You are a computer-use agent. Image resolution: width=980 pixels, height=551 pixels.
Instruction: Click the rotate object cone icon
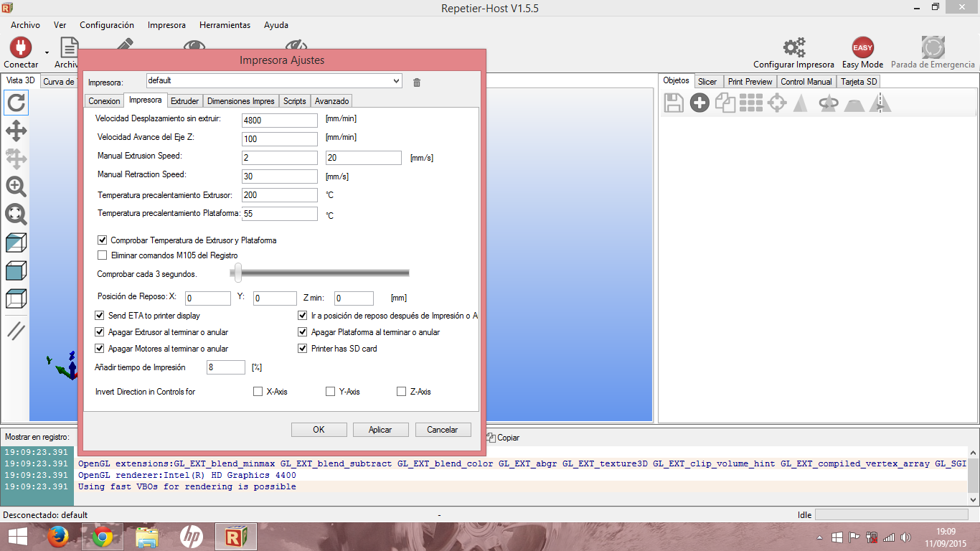(x=829, y=103)
